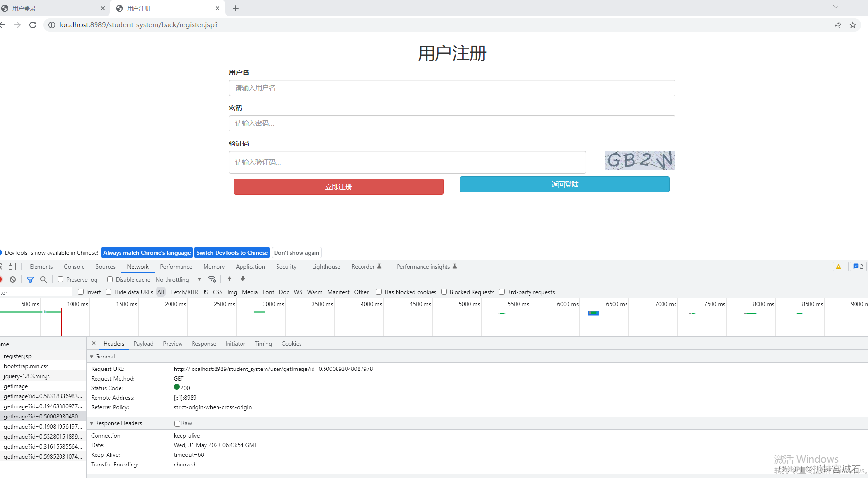868x478 pixels.
Task: Enable the Disable cache checkbox
Action: coord(110,279)
